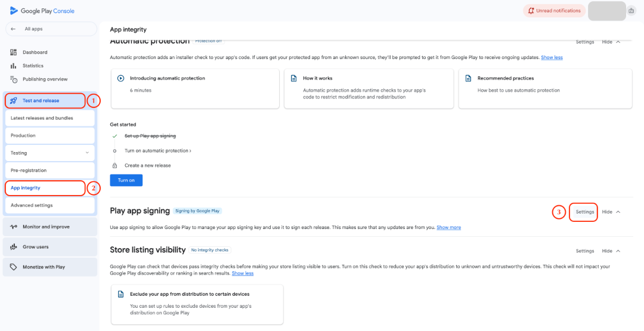Open the Statistics sidebar item
Viewport: 644px width, 331px height.
(33, 66)
